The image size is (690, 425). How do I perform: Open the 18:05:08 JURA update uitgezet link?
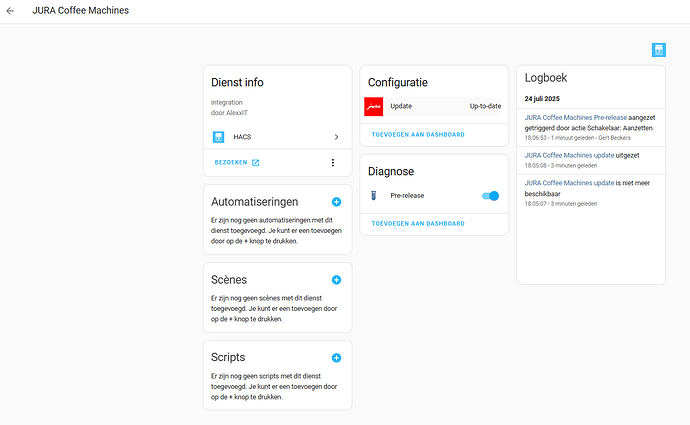click(570, 155)
